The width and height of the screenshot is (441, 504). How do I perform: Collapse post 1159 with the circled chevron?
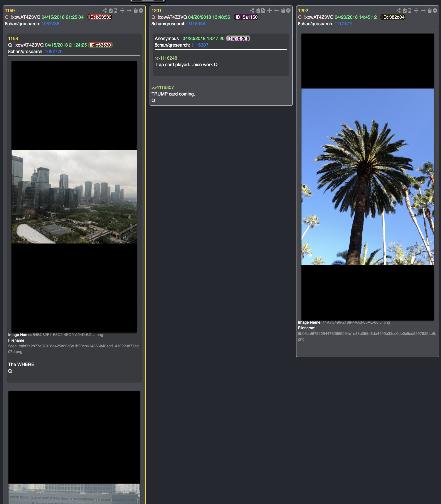tap(141, 11)
